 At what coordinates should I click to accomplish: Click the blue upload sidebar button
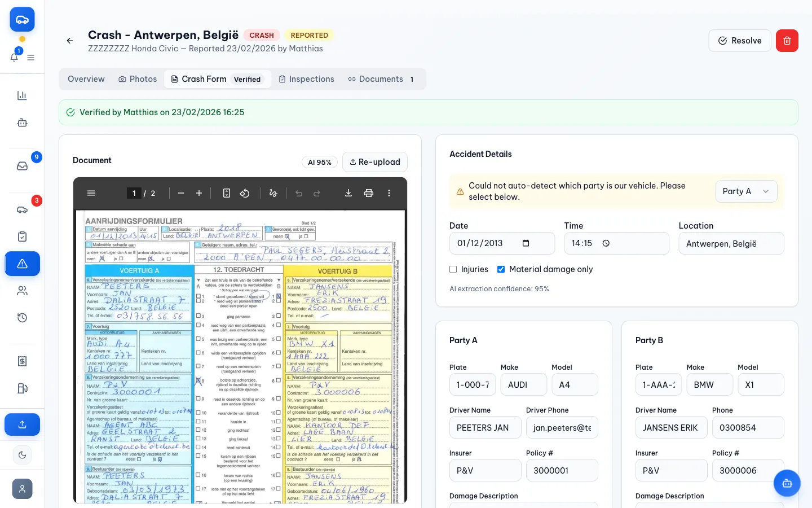click(x=22, y=424)
